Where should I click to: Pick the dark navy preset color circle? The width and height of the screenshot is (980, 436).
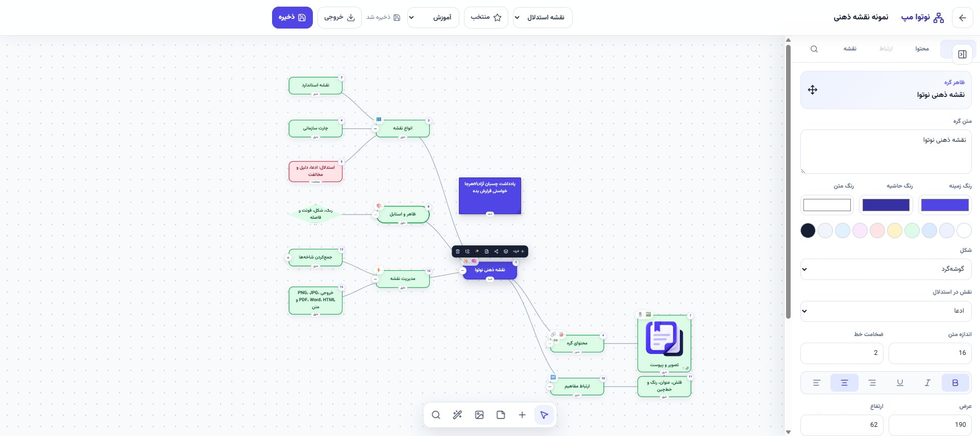point(808,230)
